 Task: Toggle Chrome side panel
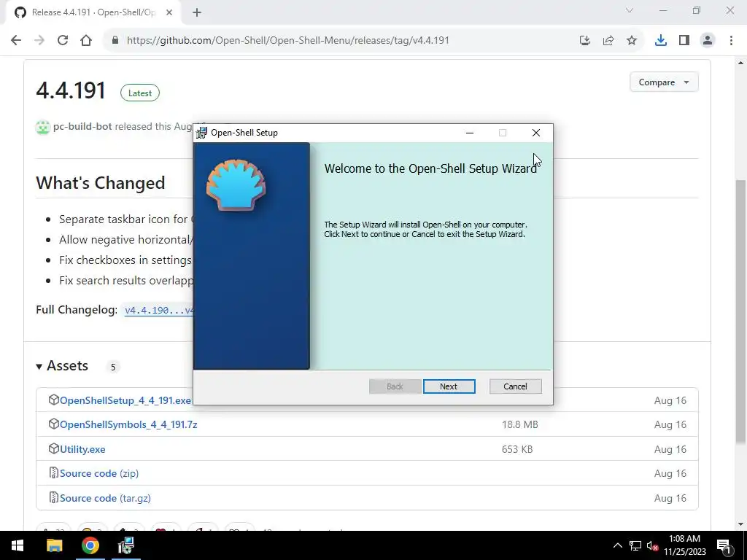tap(684, 41)
